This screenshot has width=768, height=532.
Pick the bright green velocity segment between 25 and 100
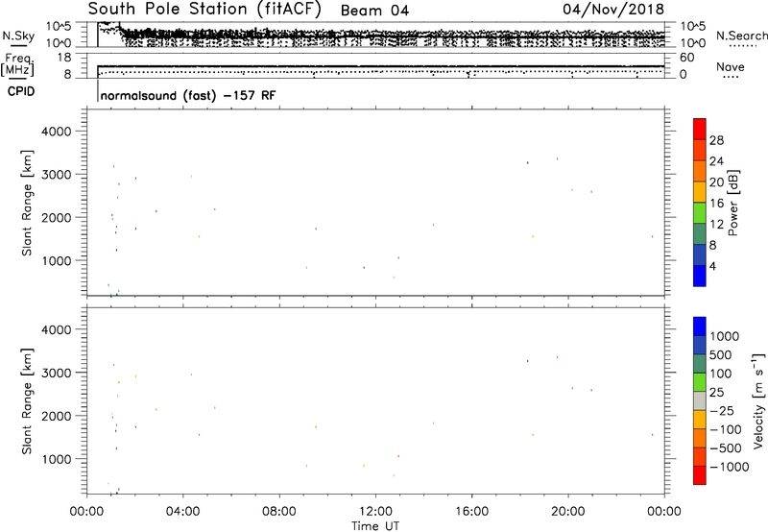pyautogui.click(x=700, y=382)
